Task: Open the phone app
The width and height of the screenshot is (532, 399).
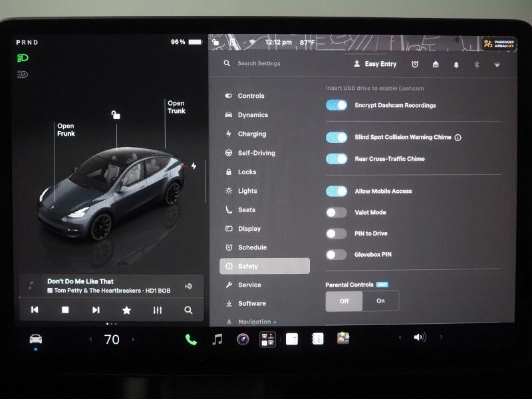Action: [x=191, y=339]
